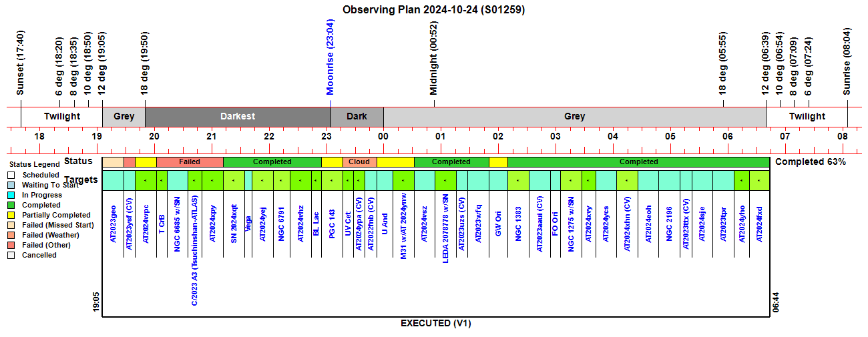The width and height of the screenshot is (868, 337).
Task: Click the 12 deg (19:05) marker
Action: coord(101,63)
